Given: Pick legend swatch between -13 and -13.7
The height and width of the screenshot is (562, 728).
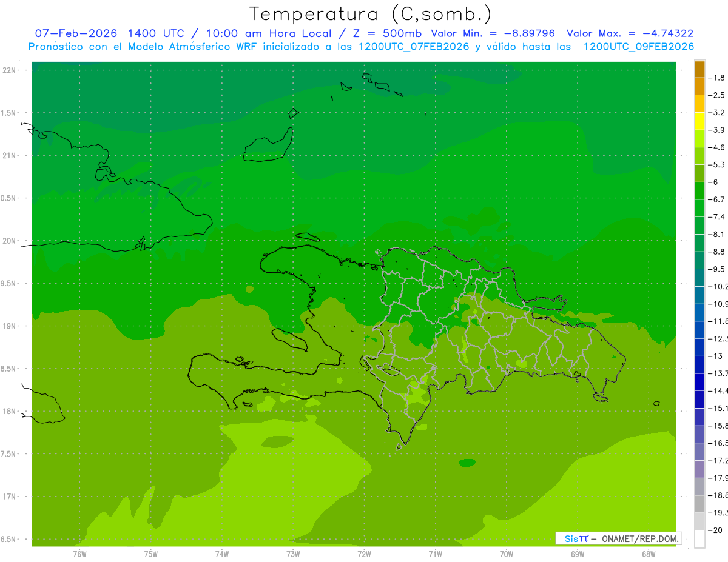Looking at the screenshot, I should tap(699, 364).
